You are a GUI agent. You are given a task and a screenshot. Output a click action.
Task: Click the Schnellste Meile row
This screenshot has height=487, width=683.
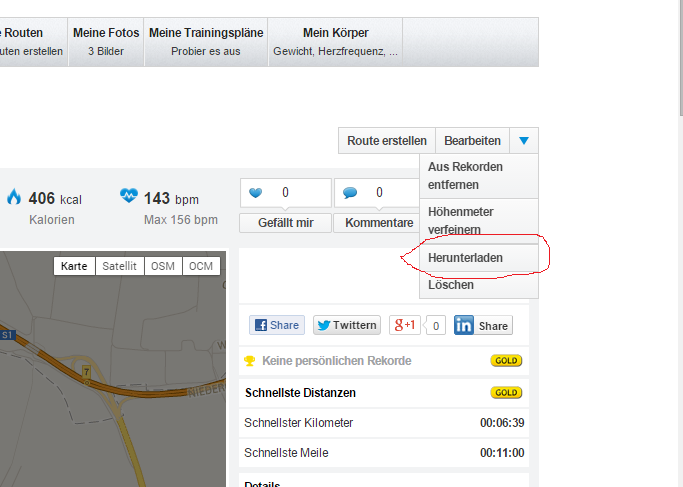pyautogui.click(x=384, y=453)
